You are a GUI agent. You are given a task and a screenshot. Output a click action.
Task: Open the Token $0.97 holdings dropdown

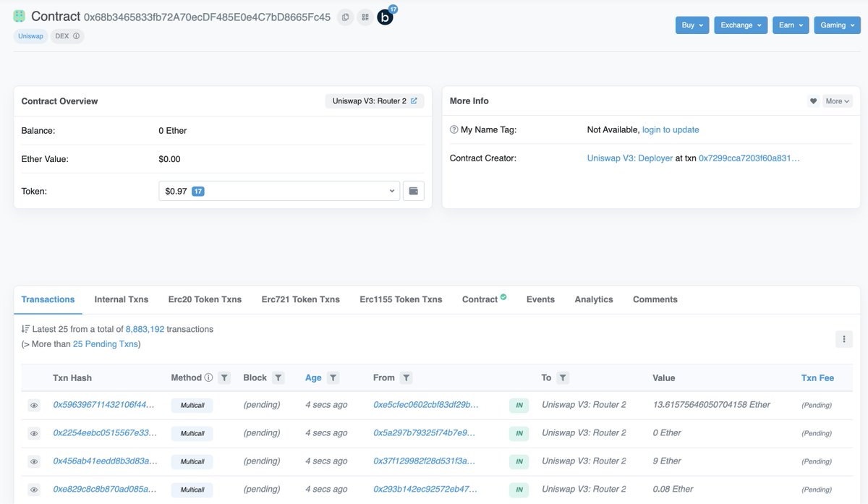point(279,191)
